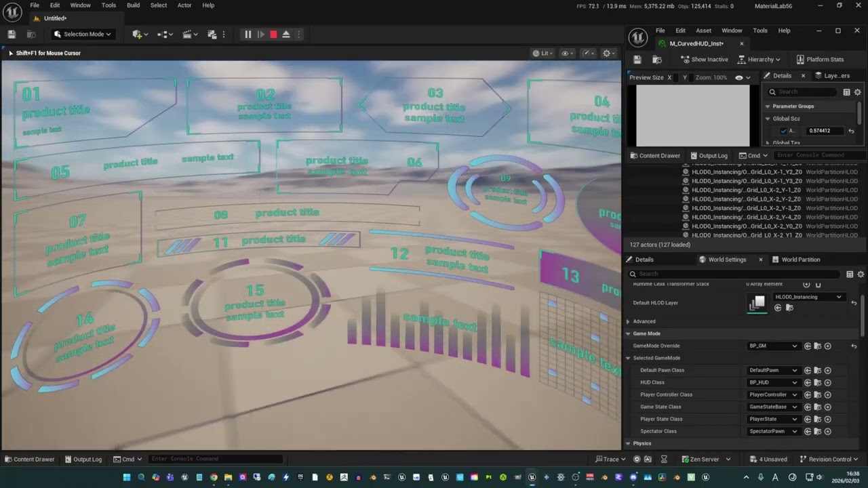Screen dimensions: 868x488
Task: Open the Actor menu
Action: (x=184, y=5)
